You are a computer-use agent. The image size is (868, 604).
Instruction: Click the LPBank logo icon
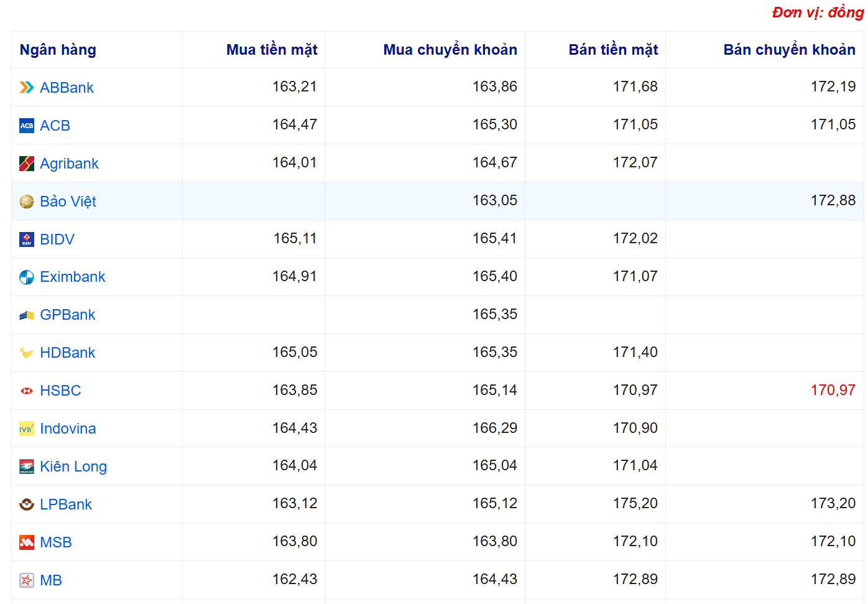coord(27,504)
